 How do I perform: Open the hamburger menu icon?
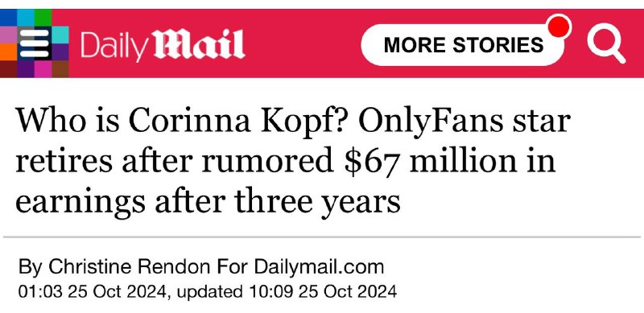coord(34,43)
